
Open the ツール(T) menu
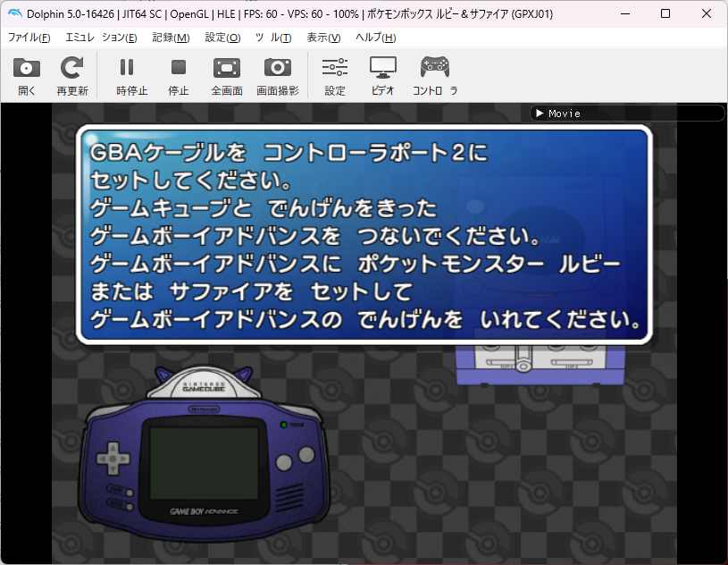point(273,38)
